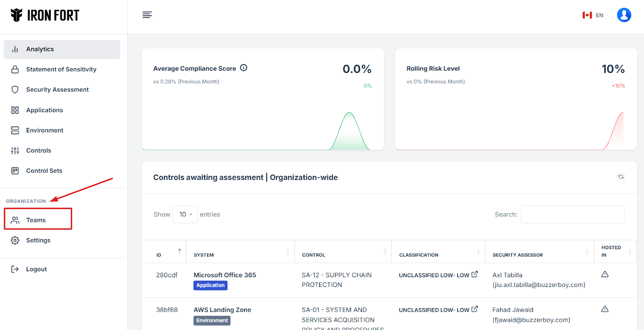The width and height of the screenshot is (644, 330).
Task: Open the user profile avatar
Action: (x=623, y=15)
